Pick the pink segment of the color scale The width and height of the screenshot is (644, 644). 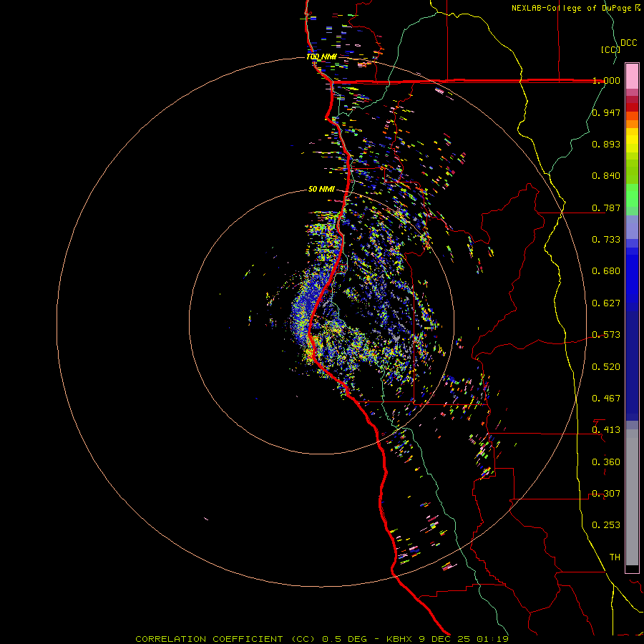(x=632, y=77)
